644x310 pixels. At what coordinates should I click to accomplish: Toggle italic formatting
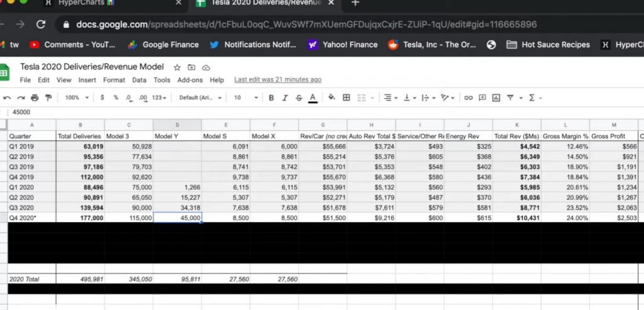coord(284,97)
